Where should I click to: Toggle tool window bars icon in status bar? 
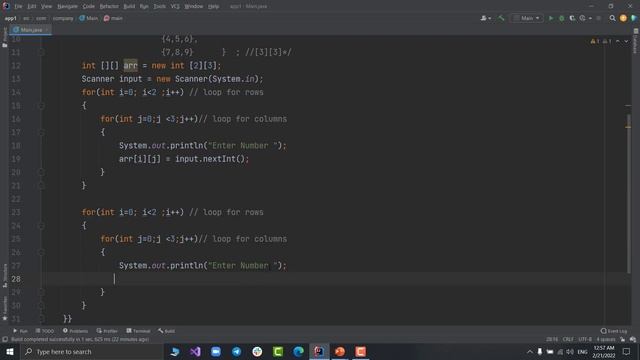point(5,339)
